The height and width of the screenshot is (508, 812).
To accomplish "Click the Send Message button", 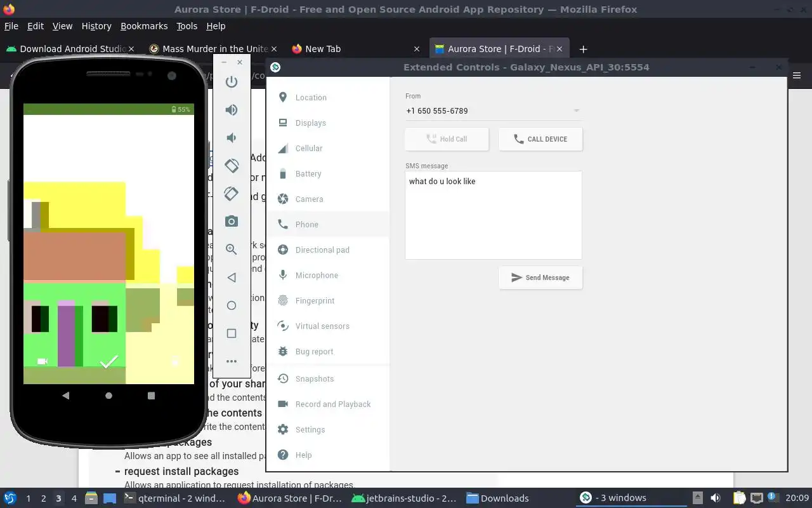I will 540,277.
